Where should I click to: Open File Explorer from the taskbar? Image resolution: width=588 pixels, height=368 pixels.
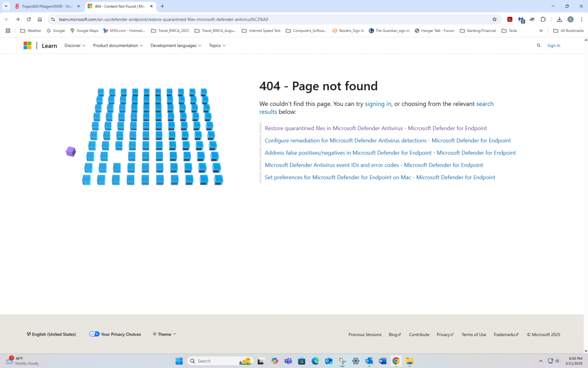point(409,361)
